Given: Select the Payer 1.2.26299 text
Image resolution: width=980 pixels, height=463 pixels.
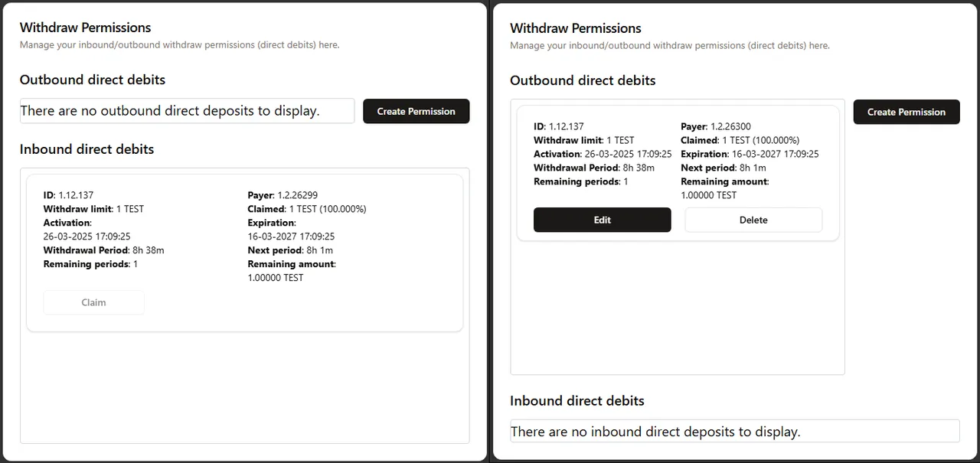Looking at the screenshot, I should 283,195.
